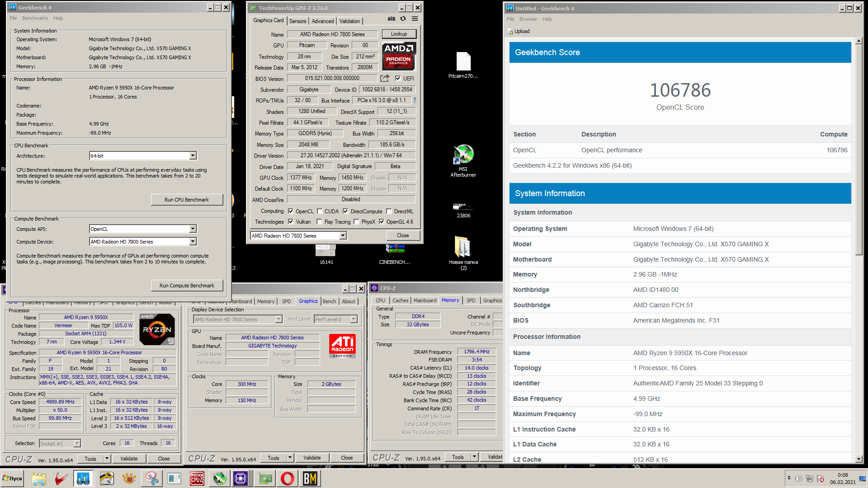Run the Compute Benchmark

point(187,285)
